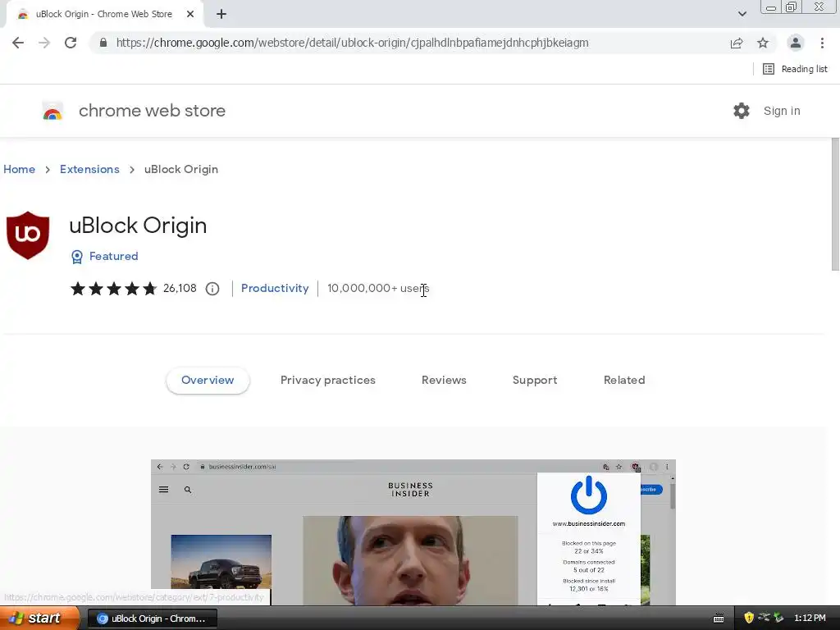This screenshot has height=630, width=840.
Task: Go to the Home breadcrumb link
Action: click(20, 169)
